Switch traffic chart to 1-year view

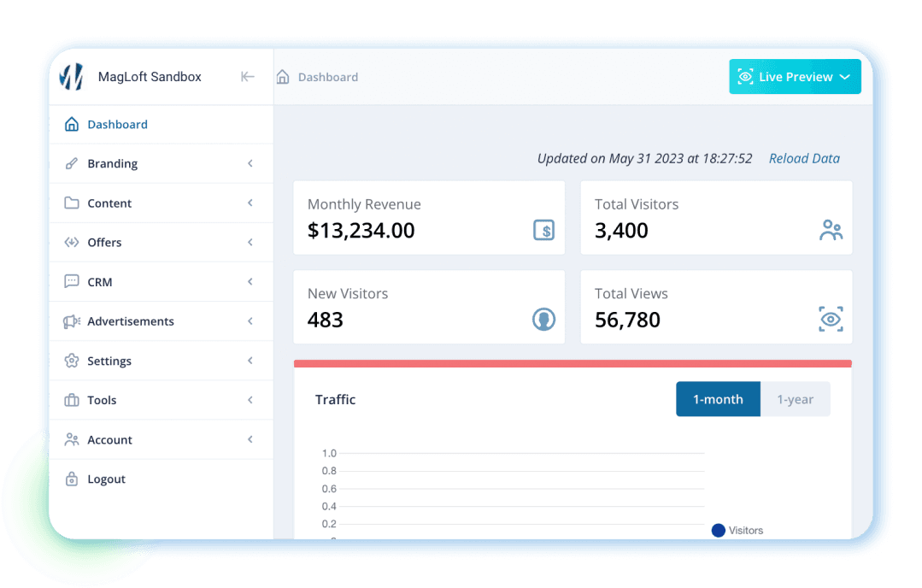coord(795,399)
